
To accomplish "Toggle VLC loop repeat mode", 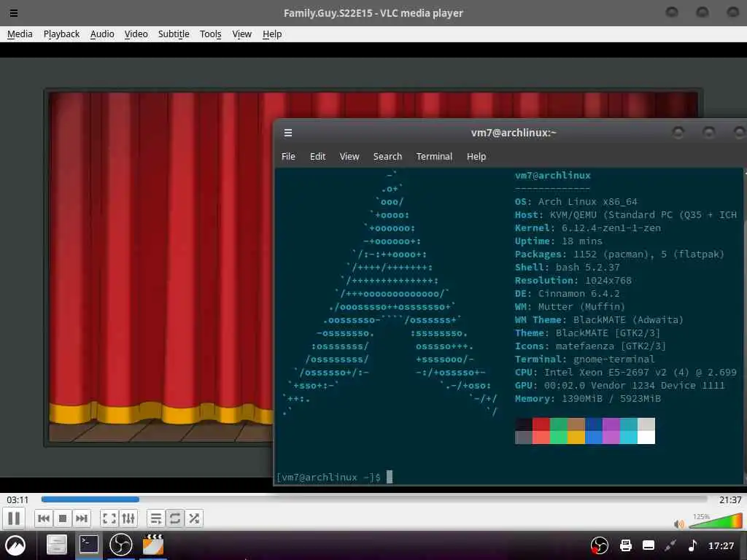I will 175,518.
